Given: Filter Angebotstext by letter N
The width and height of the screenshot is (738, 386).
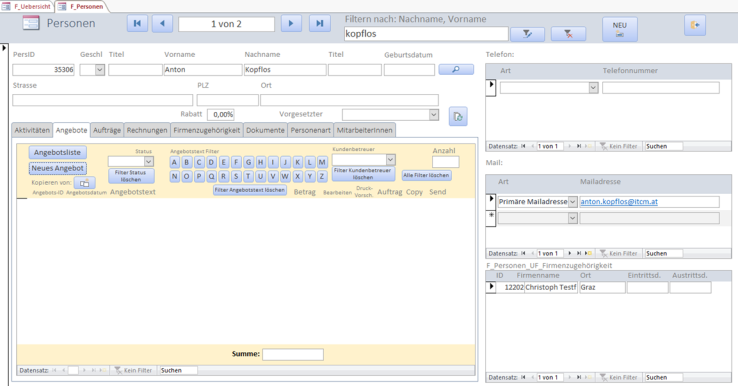Looking at the screenshot, I should click(x=175, y=177).
